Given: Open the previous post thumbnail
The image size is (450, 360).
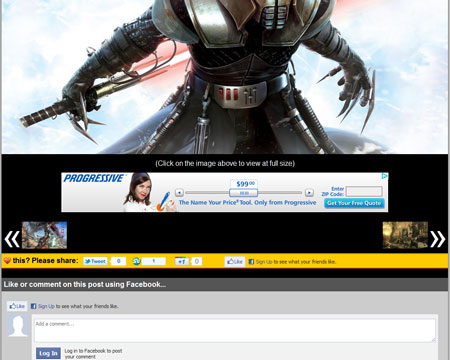Looking at the screenshot, I should click(x=44, y=235).
